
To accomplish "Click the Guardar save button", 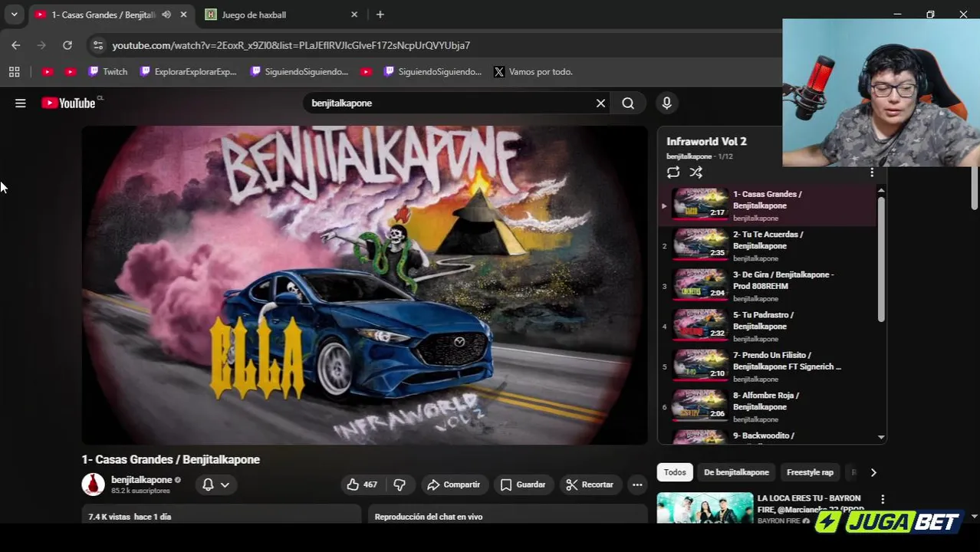I will click(523, 485).
